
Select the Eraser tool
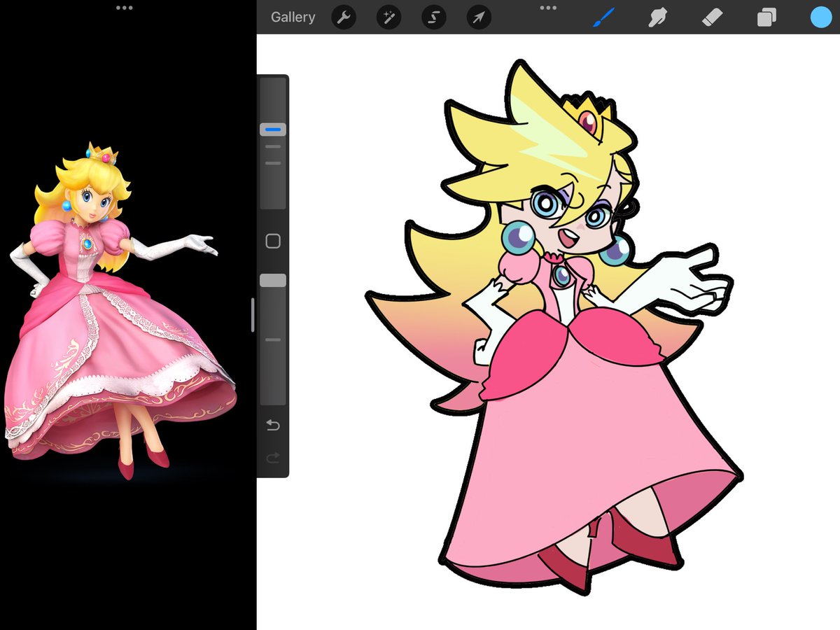point(712,17)
